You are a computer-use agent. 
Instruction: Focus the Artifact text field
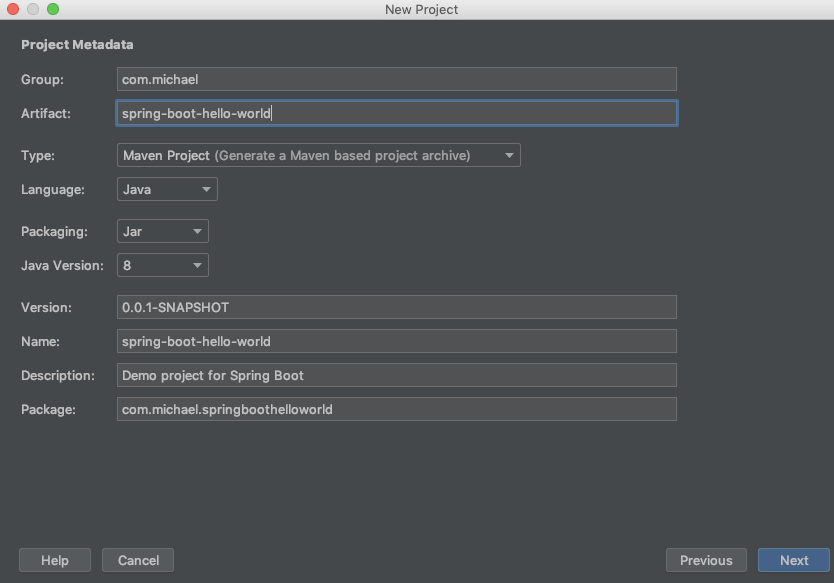(396, 113)
